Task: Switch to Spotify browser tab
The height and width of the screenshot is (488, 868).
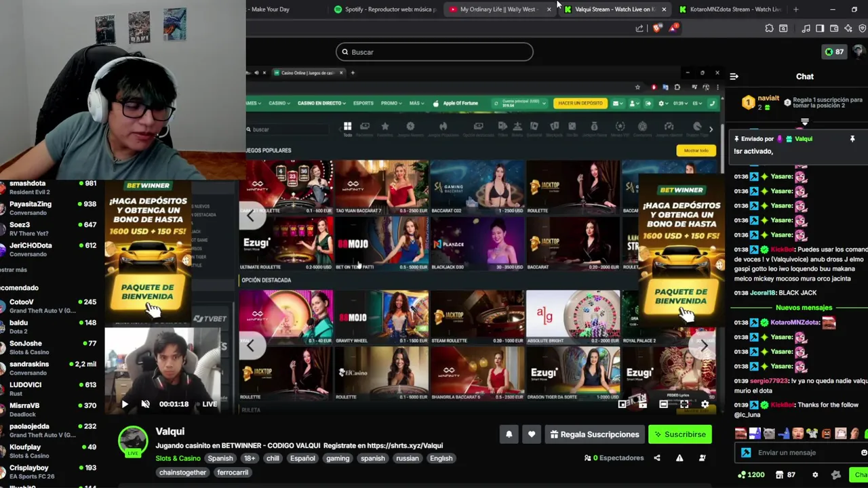Action: pos(386,9)
